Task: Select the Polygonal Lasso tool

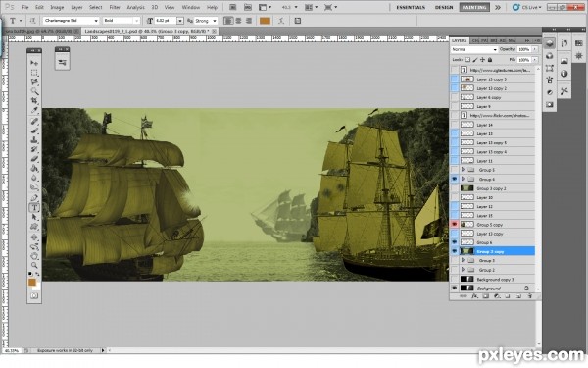Action: (x=34, y=81)
